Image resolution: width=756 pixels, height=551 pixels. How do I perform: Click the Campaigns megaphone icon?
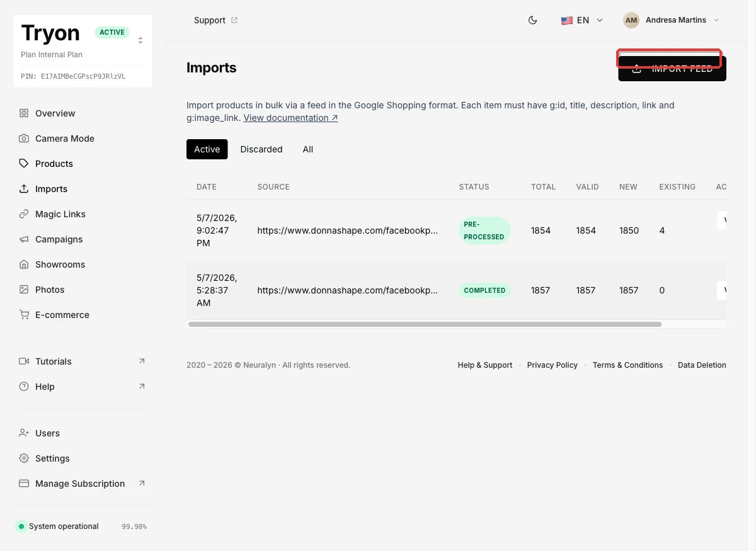24,239
